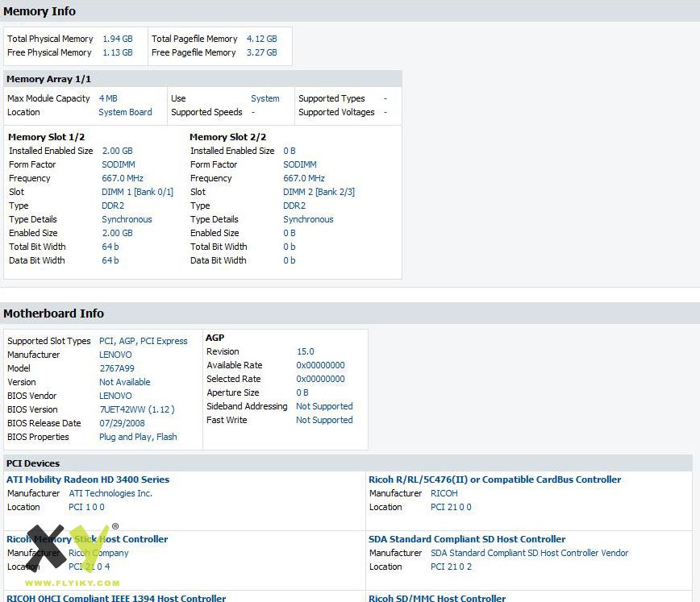The image size is (700, 602).
Task: Select the Synchronous type details for Memory Slot 2/2
Action: (x=308, y=219)
